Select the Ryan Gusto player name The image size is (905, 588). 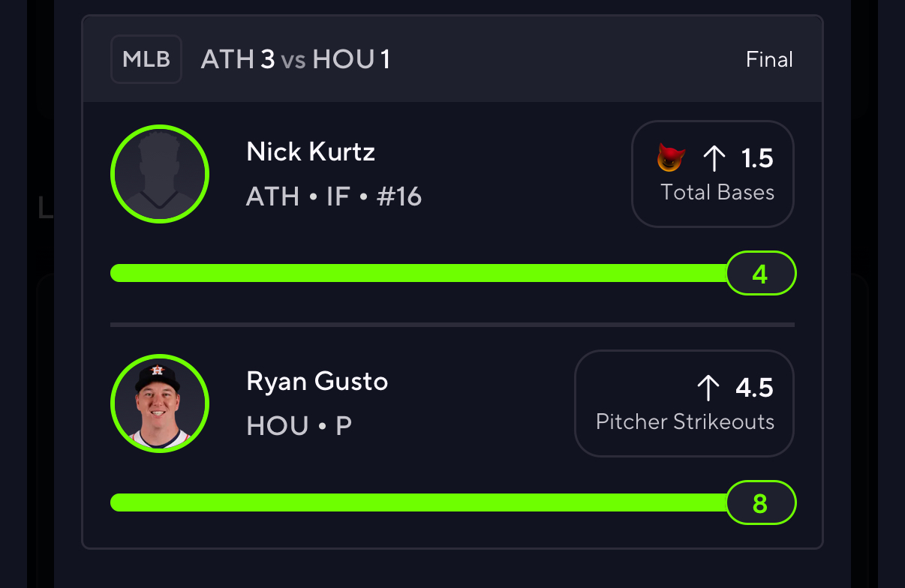pyautogui.click(x=317, y=382)
